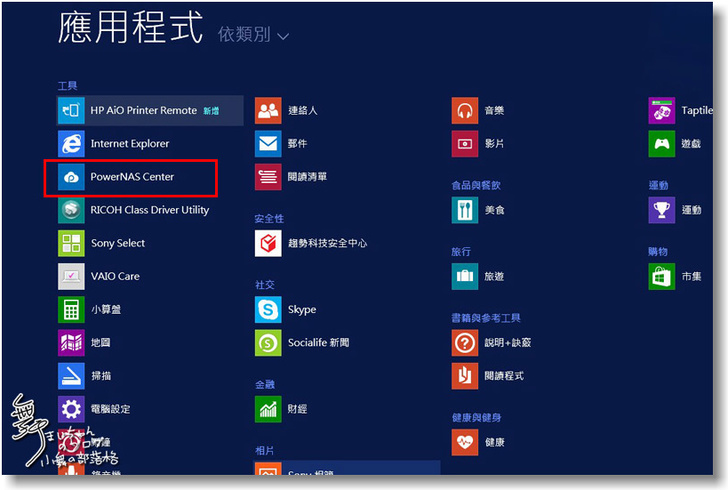Click the 安全性 category header

pos(269,218)
